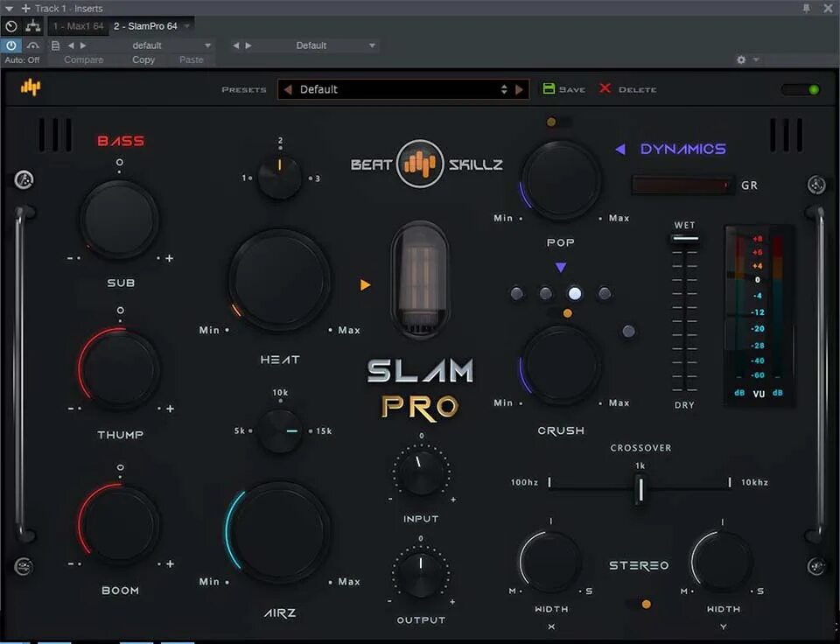Screen dimensions: 840x644
Task: Click next arrow beside the second Default dropdown
Action: pos(248,45)
